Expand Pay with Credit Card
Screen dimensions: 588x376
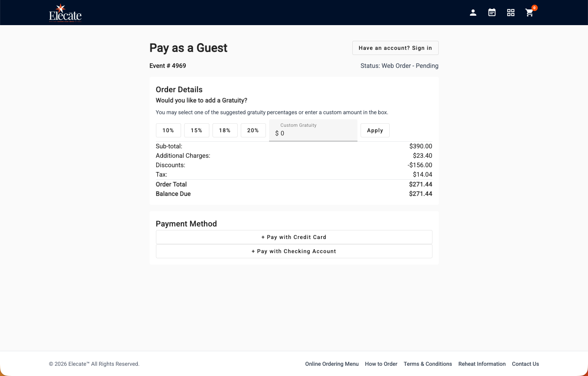click(x=294, y=237)
